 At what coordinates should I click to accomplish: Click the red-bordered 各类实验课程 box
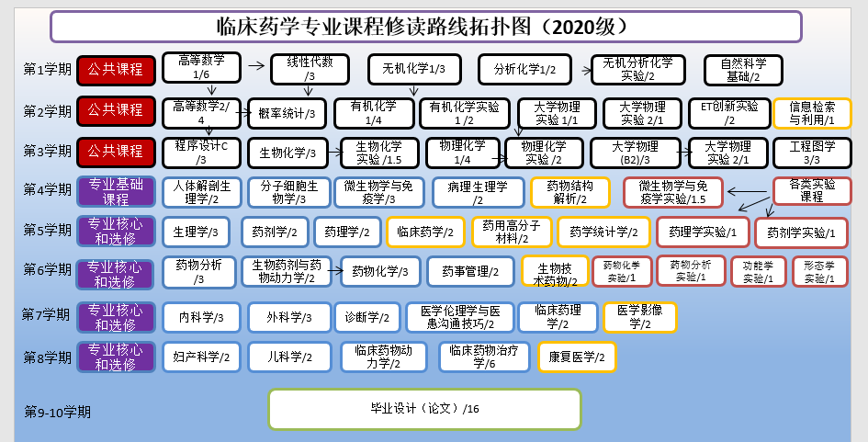812,190
